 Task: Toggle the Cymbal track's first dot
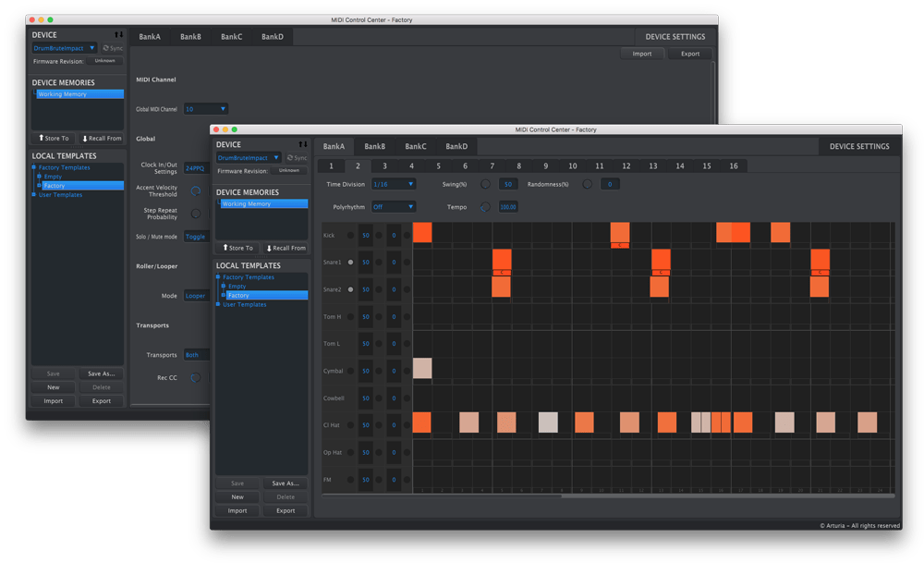350,371
